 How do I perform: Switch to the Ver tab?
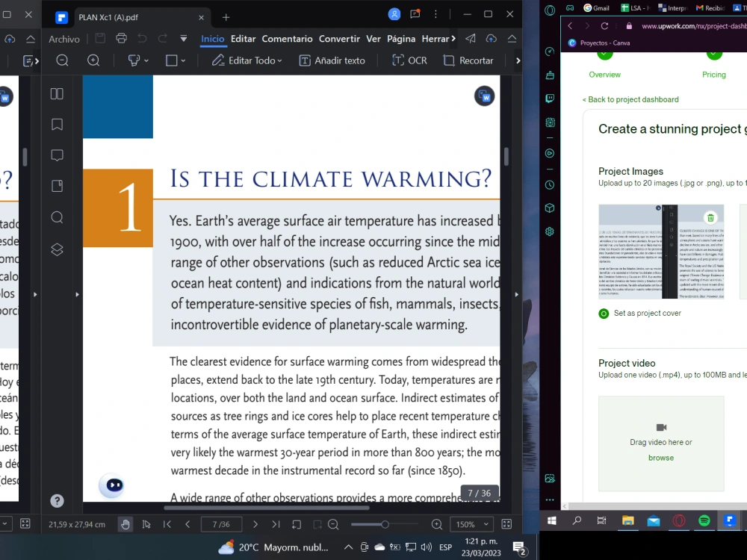point(373,39)
